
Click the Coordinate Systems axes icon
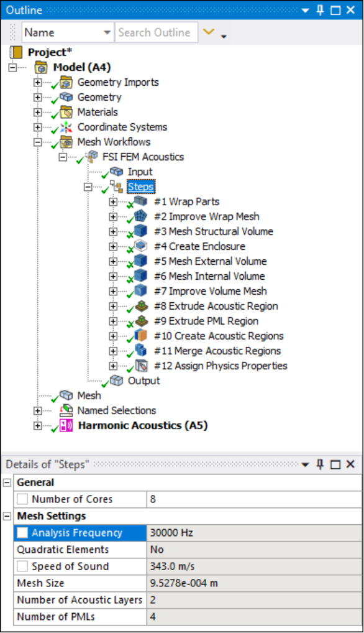click(x=66, y=127)
